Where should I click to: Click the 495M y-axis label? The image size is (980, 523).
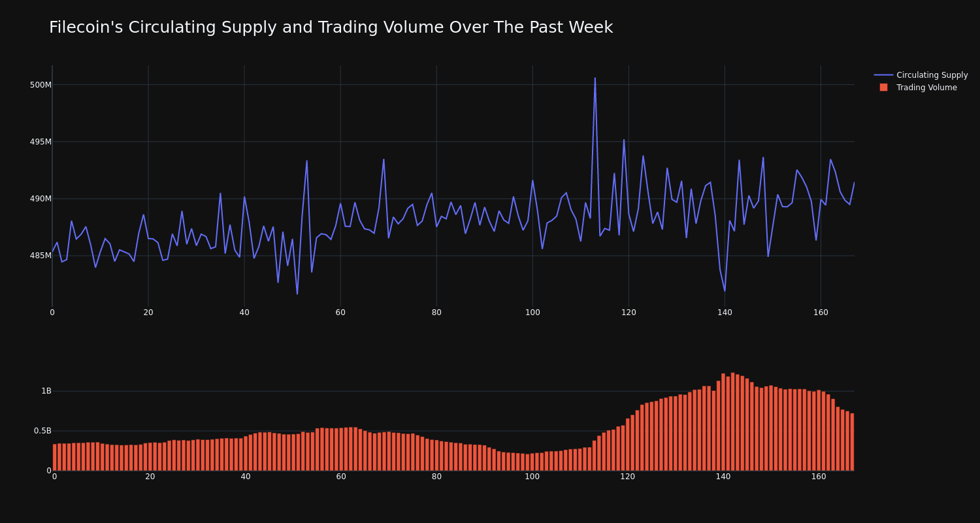[41, 142]
